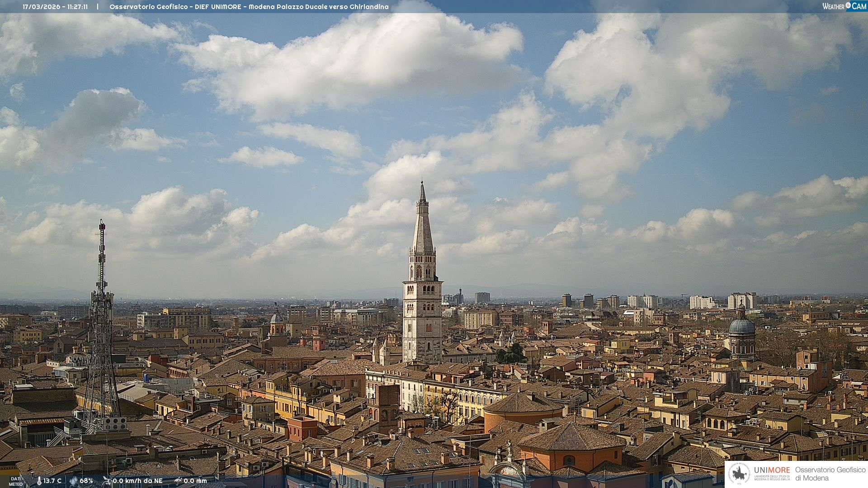Click the umbrella rainfall icon
The width and height of the screenshot is (868, 488).
click(178, 481)
